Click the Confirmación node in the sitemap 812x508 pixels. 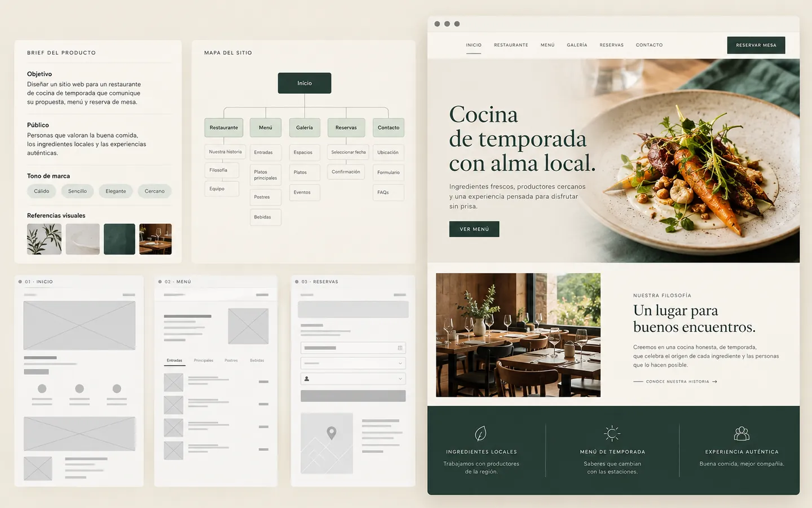click(346, 172)
